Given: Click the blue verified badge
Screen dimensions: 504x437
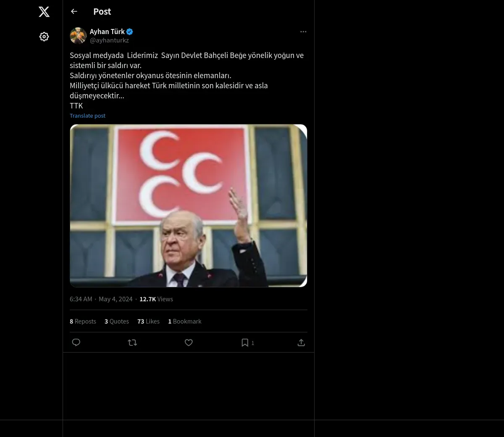Looking at the screenshot, I should (x=130, y=32).
